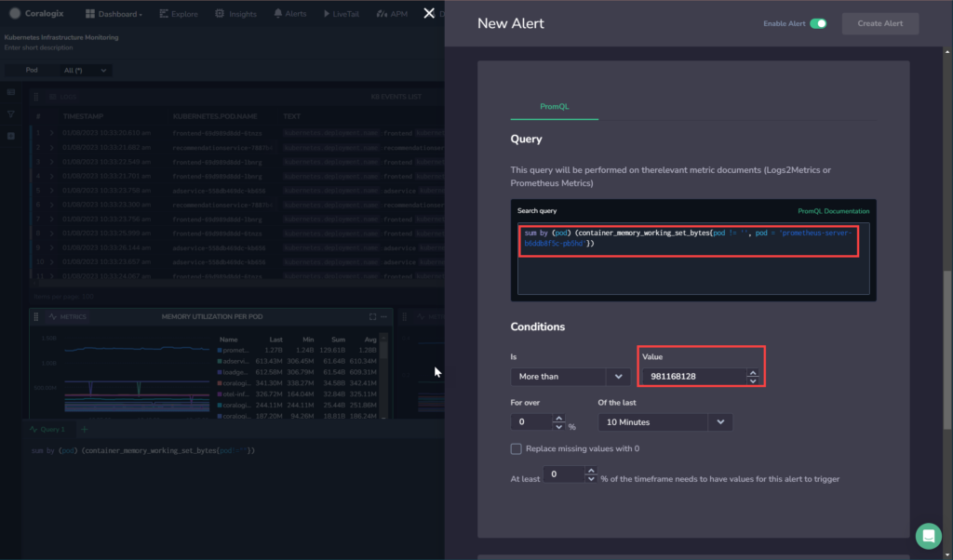Viewport: 953px width, 560px height.
Task: Decrease the For over percentage with down arrow
Action: 558,426
